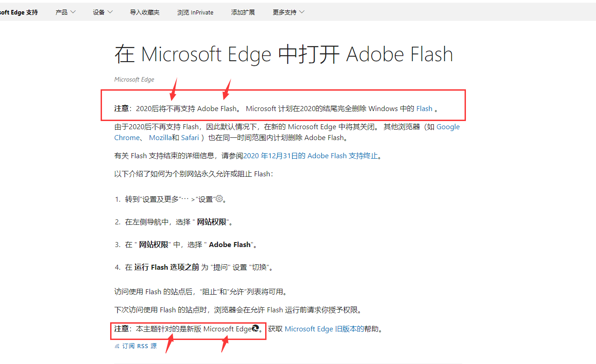Screen dimensions: 596x364
Task: Follow the Mozilla link
Action: coord(160,137)
